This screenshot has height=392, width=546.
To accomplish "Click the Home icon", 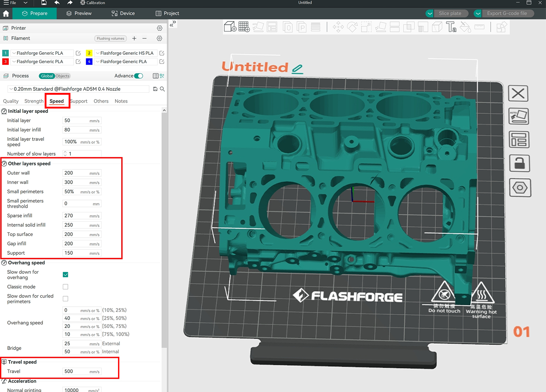I will coord(6,13).
